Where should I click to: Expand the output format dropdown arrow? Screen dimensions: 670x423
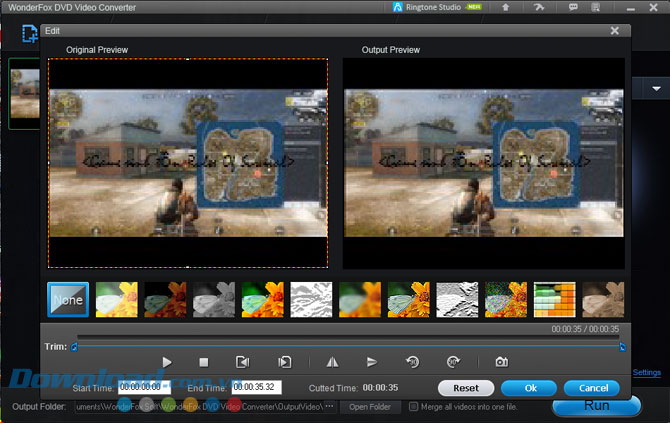(656, 89)
